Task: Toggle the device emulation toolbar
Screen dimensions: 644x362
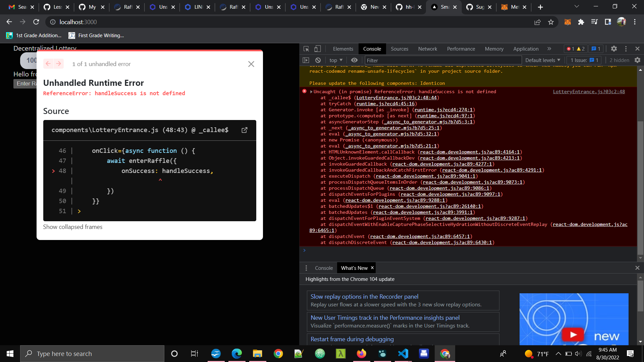Action: click(318, 49)
